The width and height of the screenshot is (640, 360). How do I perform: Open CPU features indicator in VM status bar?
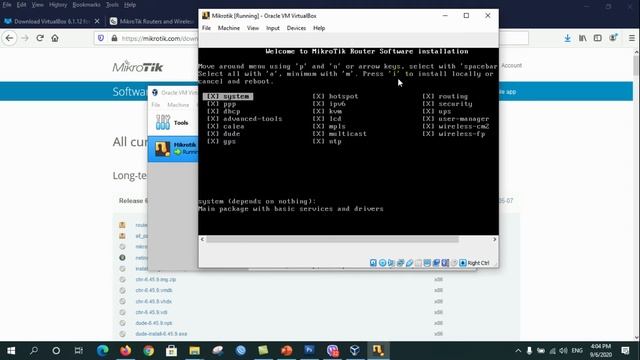[445, 263]
